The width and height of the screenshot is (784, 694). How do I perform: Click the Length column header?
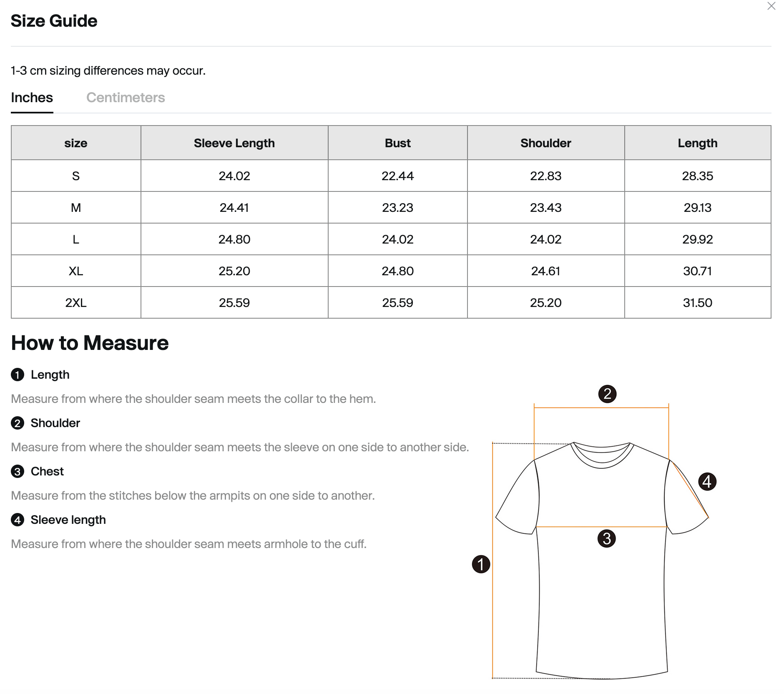click(697, 143)
